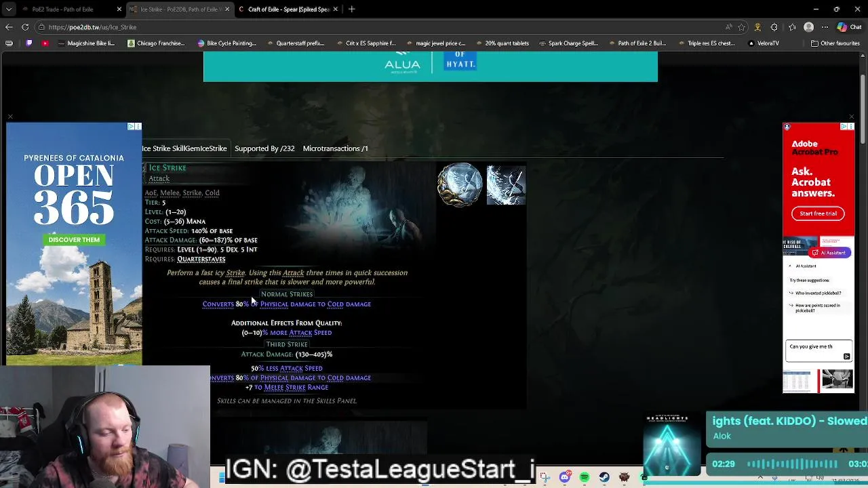Open the Bike Cycle Painting bookmark

tap(227, 43)
